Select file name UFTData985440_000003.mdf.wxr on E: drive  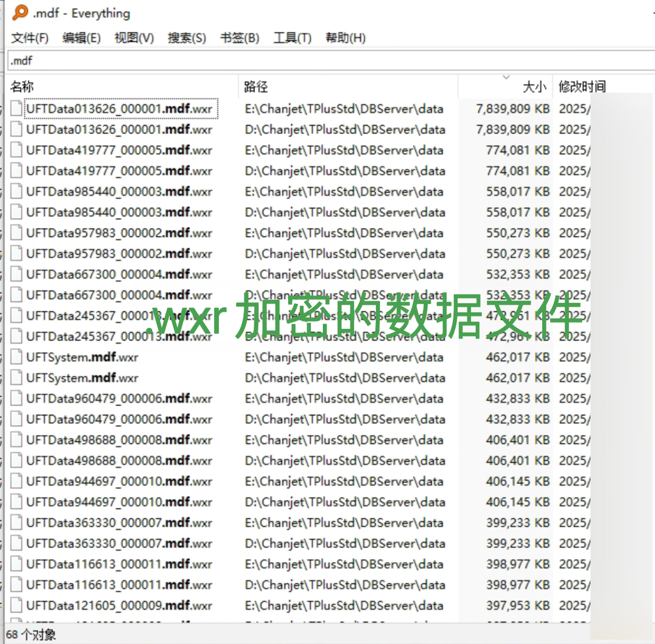tap(119, 191)
